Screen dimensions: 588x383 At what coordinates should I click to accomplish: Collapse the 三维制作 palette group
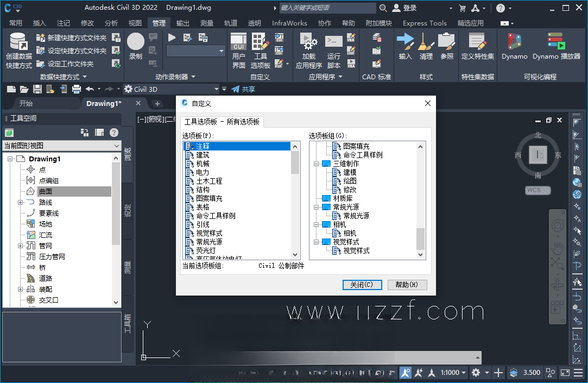(316, 164)
